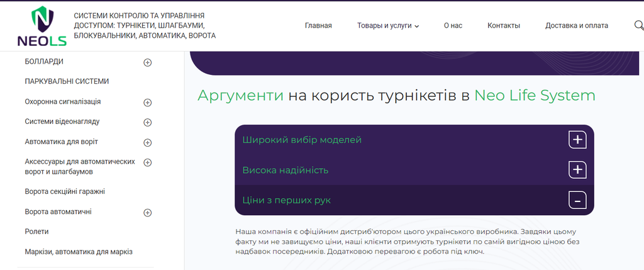
Task: Expand Аксессуары для автоматических ворот plus icon
Action: pyautogui.click(x=147, y=162)
